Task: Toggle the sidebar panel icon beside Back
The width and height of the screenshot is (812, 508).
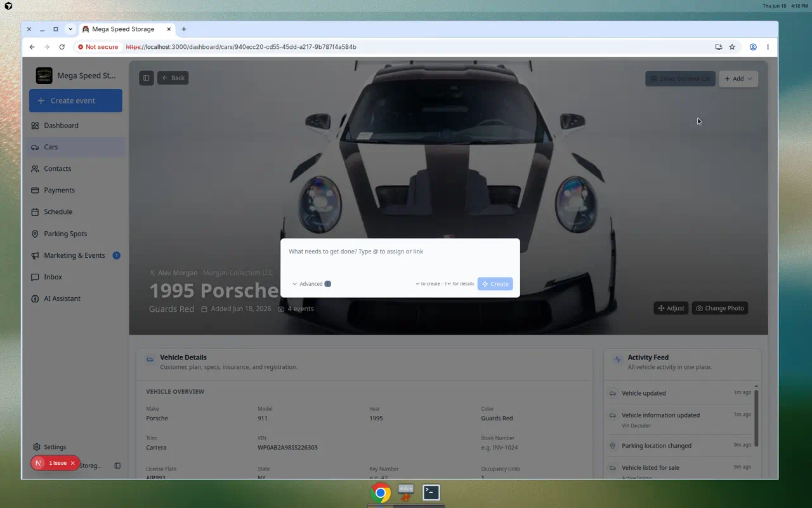Action: 147,78
